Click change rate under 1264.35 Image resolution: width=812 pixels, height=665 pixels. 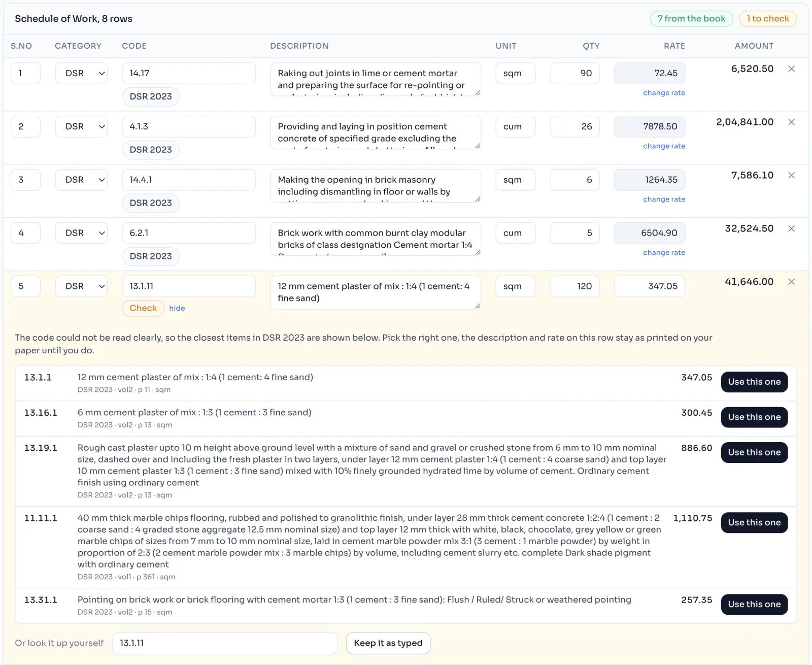[x=664, y=199]
